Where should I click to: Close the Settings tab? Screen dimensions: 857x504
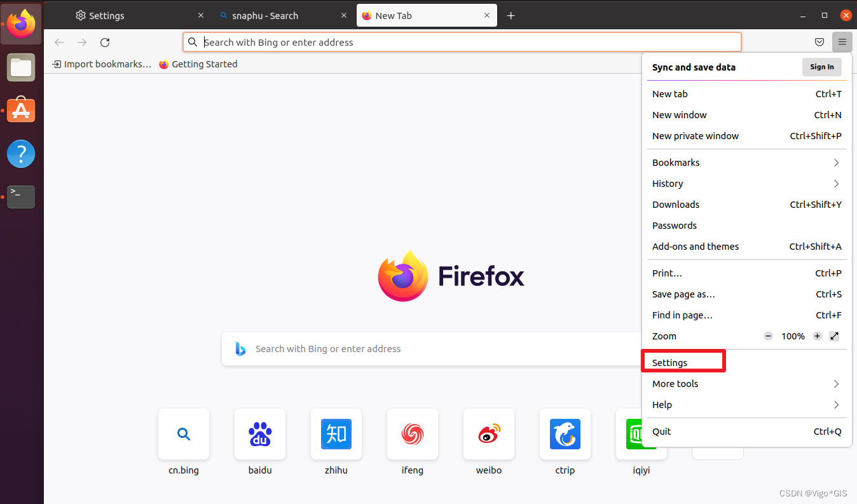tap(201, 15)
